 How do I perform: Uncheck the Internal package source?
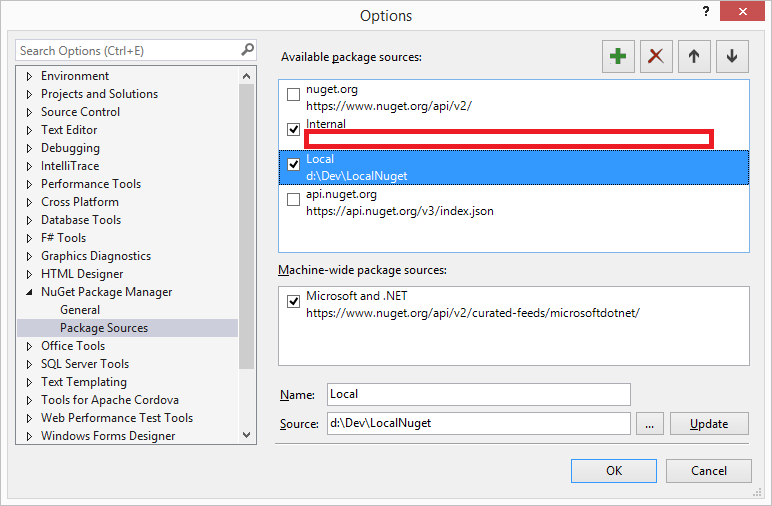pos(293,129)
